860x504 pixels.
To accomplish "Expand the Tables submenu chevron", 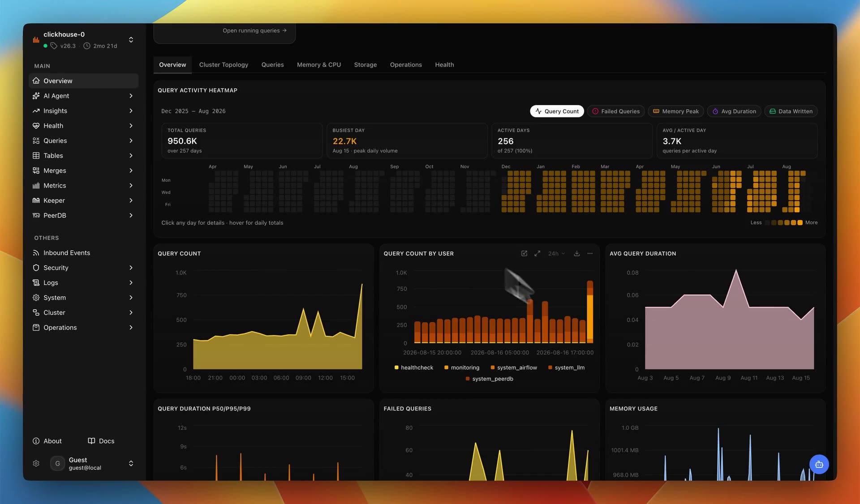I will click(x=131, y=155).
